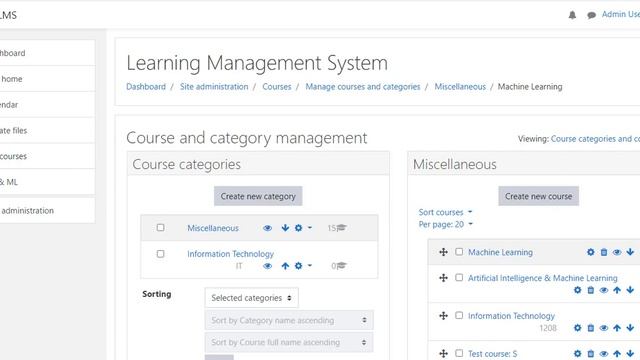Move Miscellaneous category down with arrow icon

285,228
